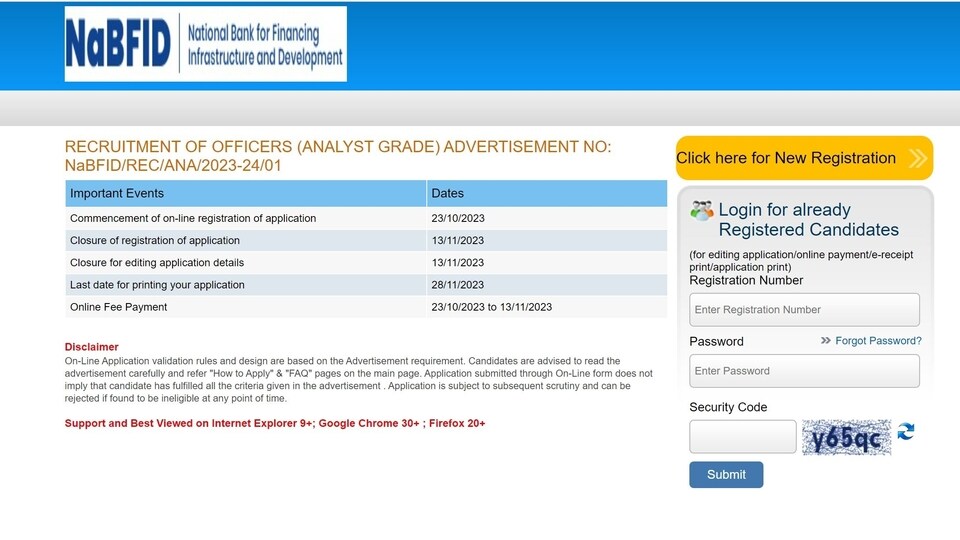Viewport: 960px width, 540px height.
Task: Click the captcha image y65qc
Action: click(x=847, y=437)
